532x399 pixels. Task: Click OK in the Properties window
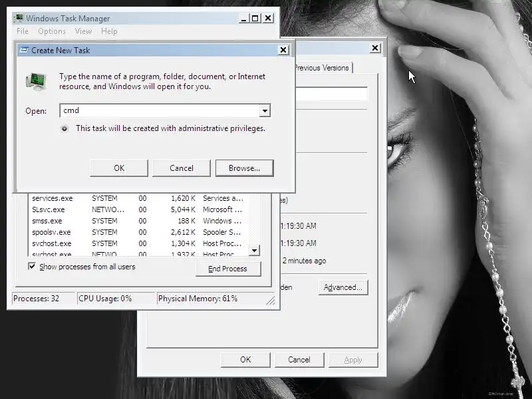tap(245, 360)
